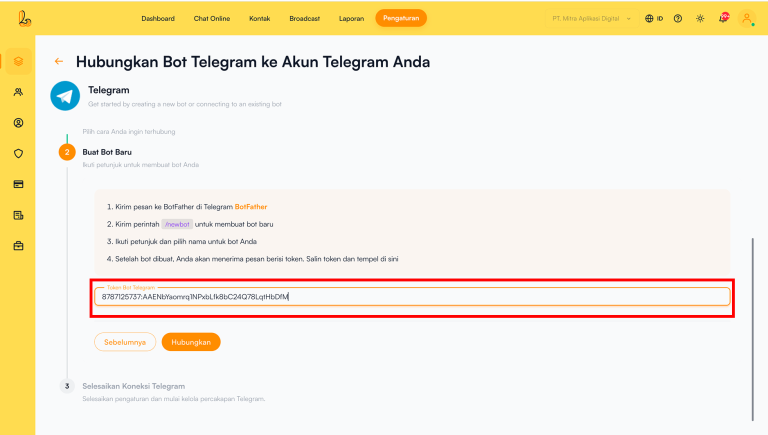Open the credit card sidebar icon
768x435 pixels.
(18, 184)
